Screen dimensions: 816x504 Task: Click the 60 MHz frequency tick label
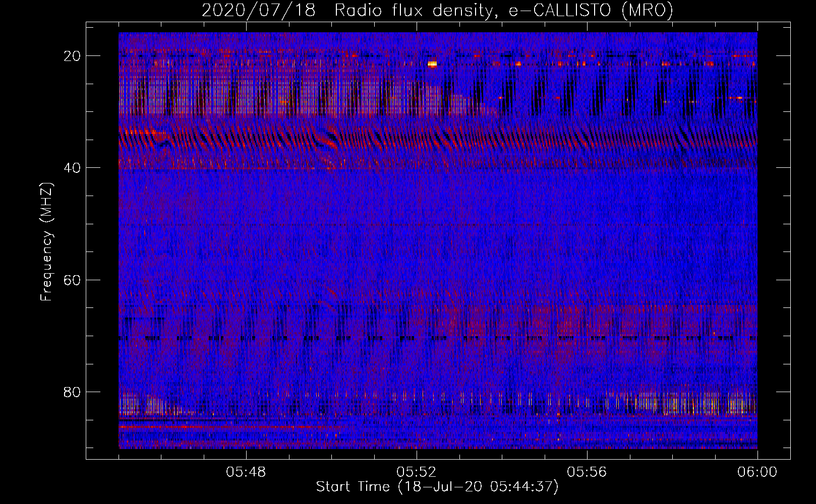tap(72, 280)
